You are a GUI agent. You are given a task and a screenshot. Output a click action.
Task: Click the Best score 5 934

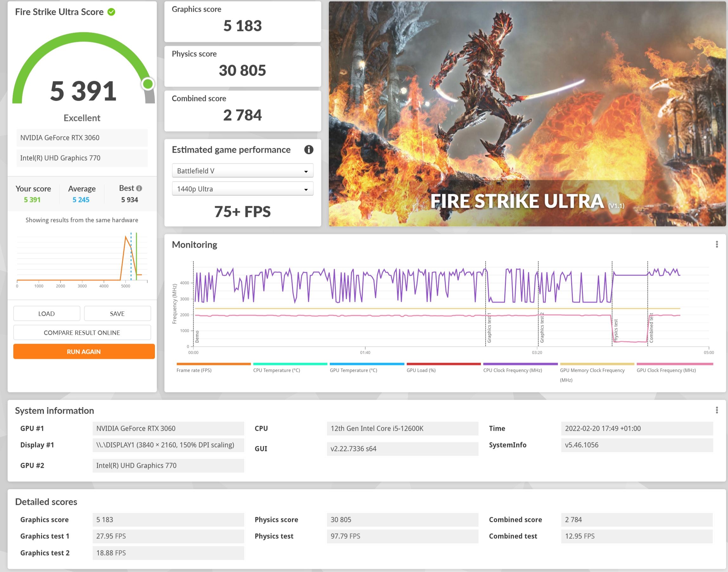[x=130, y=200]
